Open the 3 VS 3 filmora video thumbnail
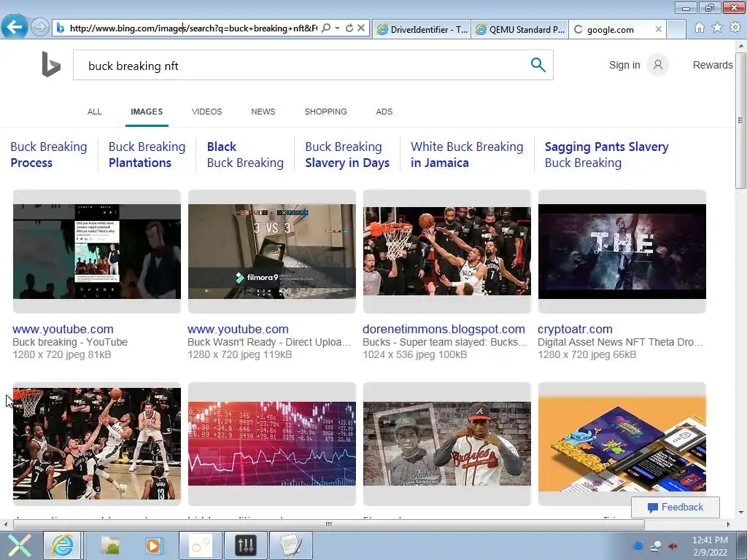Screen dimensions: 747x560 tap(272, 252)
